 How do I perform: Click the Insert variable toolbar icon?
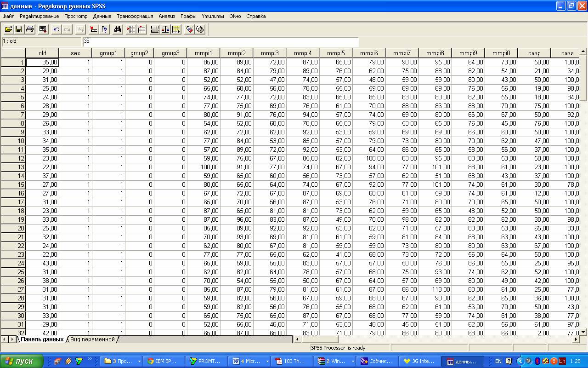[142, 29]
